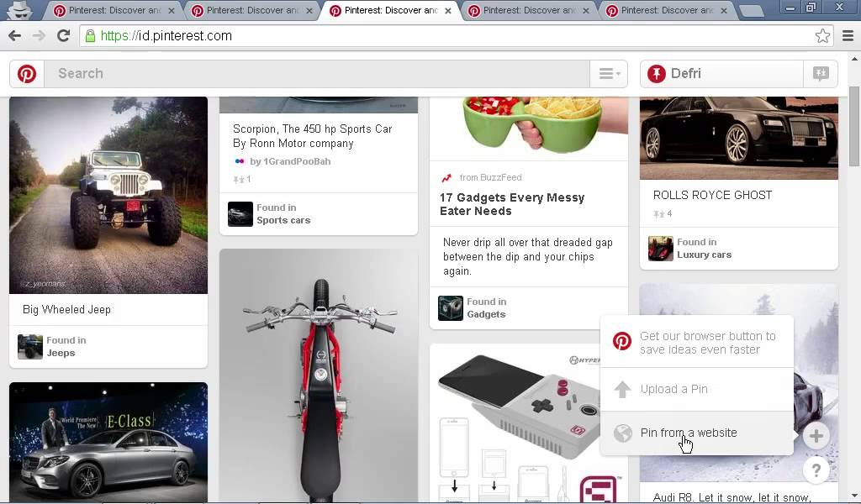Click Audi R8 Let it snow caption
This screenshot has width=861, height=504.
[x=732, y=497]
